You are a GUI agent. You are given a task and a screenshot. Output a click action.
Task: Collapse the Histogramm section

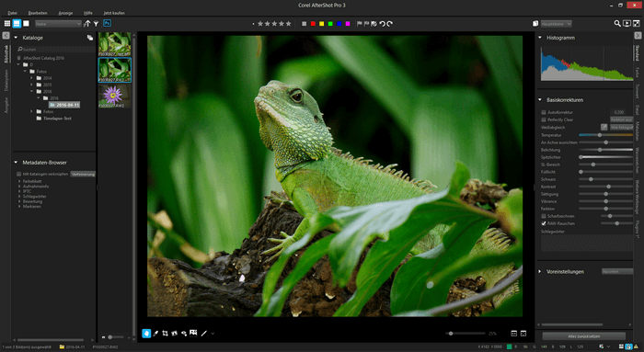[540, 38]
